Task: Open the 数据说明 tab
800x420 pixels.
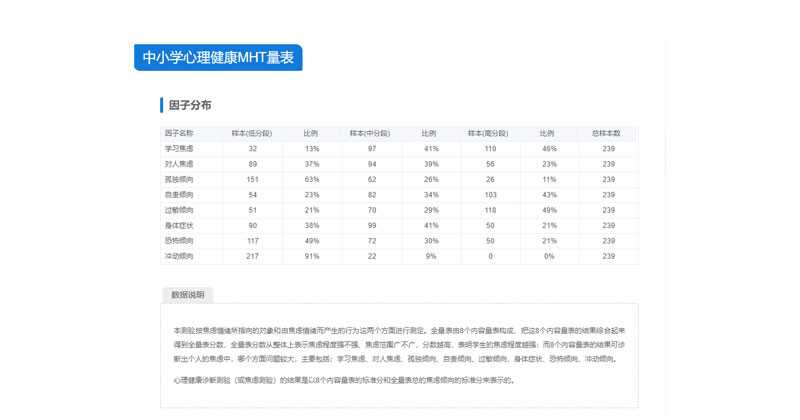Action: pyautogui.click(x=187, y=295)
